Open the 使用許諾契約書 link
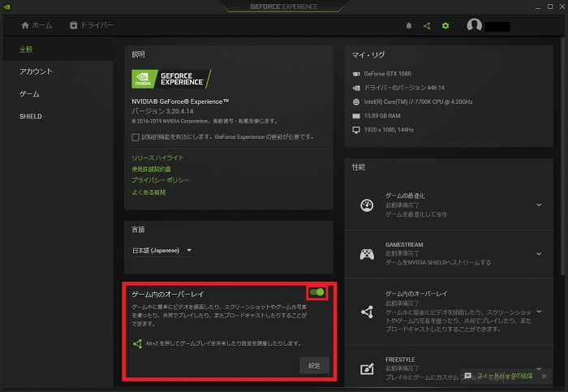Viewport: 568px width, 392px height. (151, 169)
